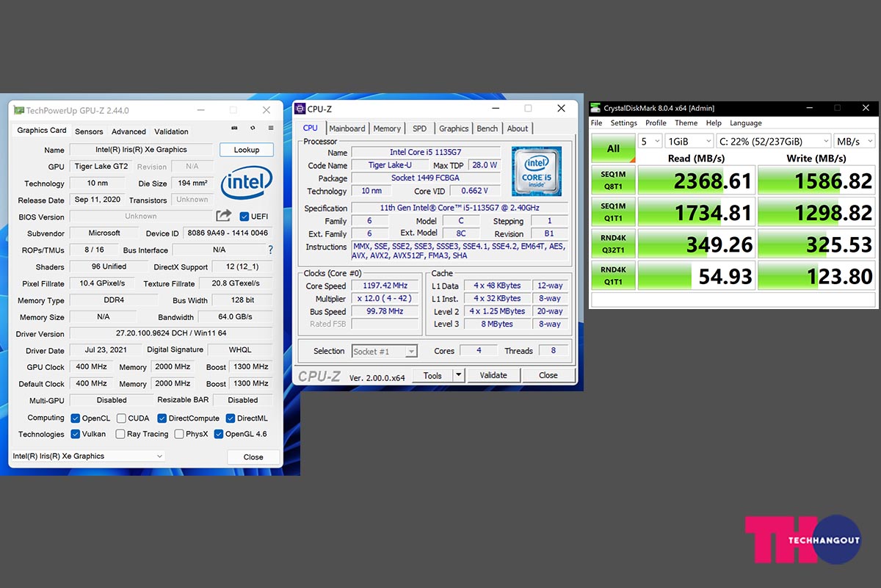
Task: Click the 1586.82 write result bar
Action: pos(816,181)
